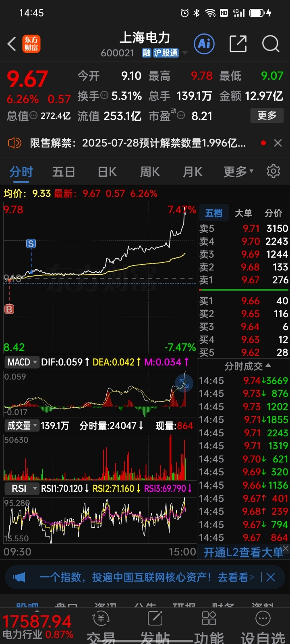290x644 pixels.
Task: Tap the B buy marker on chart
Action: pyautogui.click(x=9, y=309)
